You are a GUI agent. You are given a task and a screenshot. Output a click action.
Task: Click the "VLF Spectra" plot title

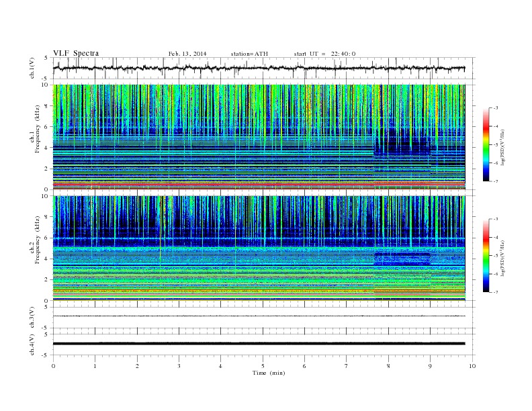tap(76, 53)
